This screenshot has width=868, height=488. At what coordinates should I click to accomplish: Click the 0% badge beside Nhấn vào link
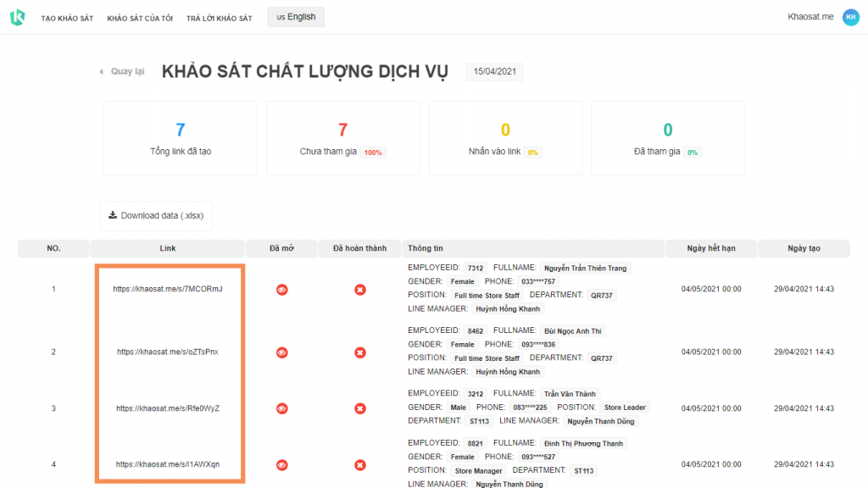(x=532, y=152)
